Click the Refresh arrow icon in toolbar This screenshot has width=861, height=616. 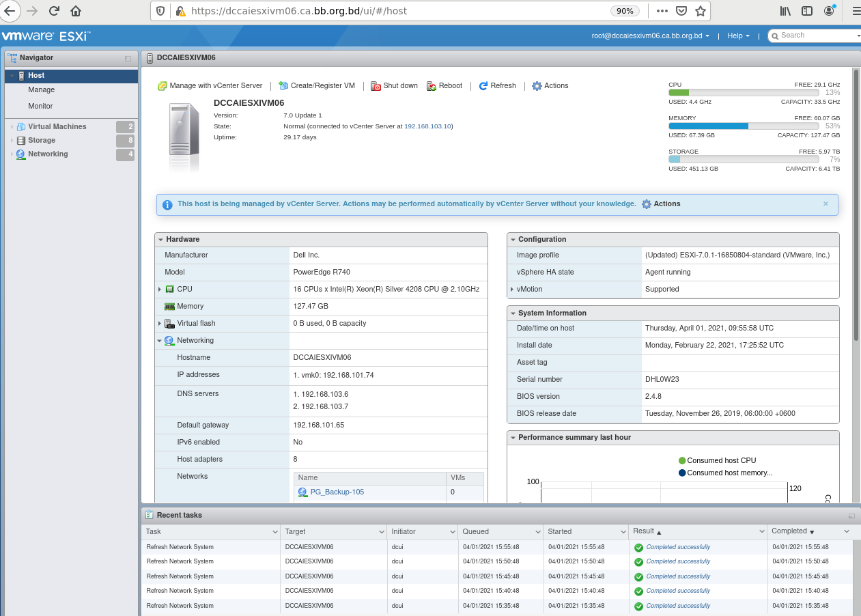click(x=483, y=86)
